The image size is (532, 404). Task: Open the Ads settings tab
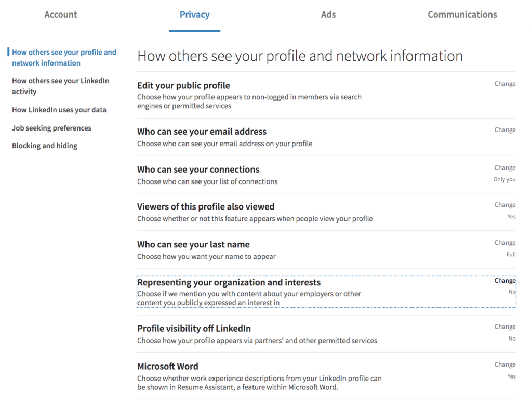pos(328,15)
